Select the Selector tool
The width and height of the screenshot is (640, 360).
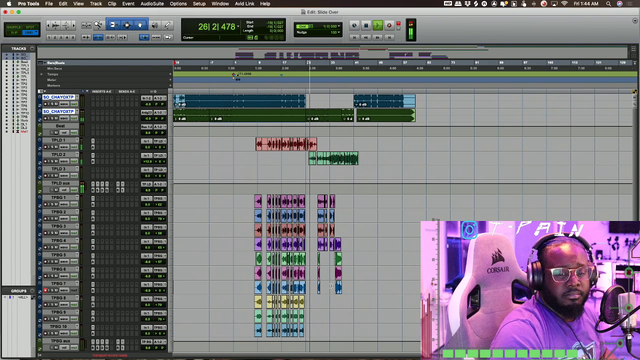pyautogui.click(x=127, y=25)
